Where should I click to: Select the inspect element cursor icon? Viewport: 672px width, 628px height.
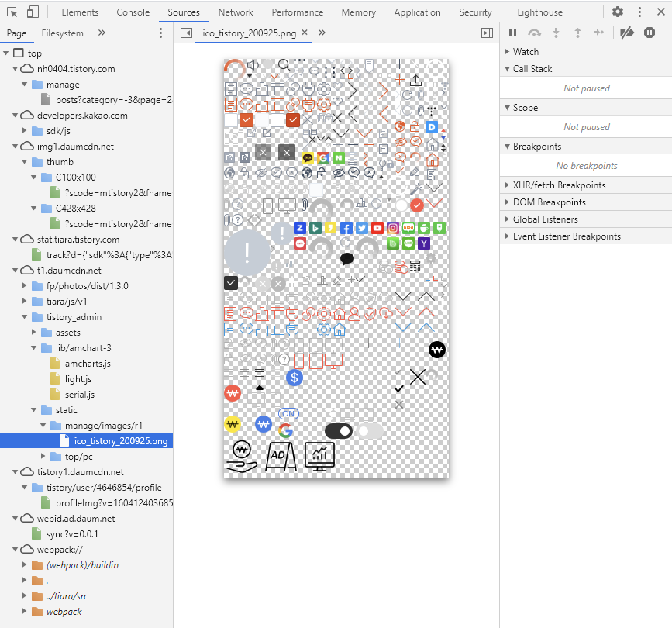(12, 12)
